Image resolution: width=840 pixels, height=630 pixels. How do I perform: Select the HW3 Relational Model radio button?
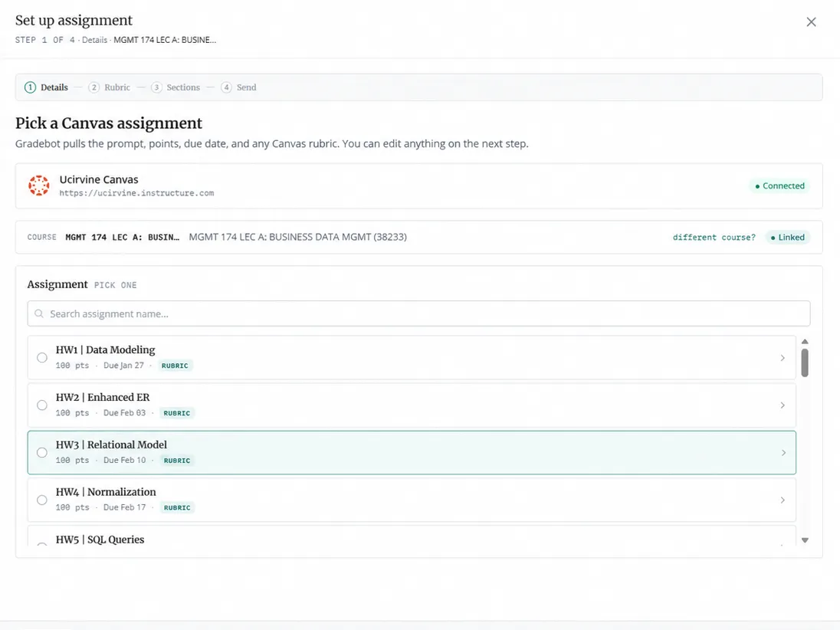42,453
